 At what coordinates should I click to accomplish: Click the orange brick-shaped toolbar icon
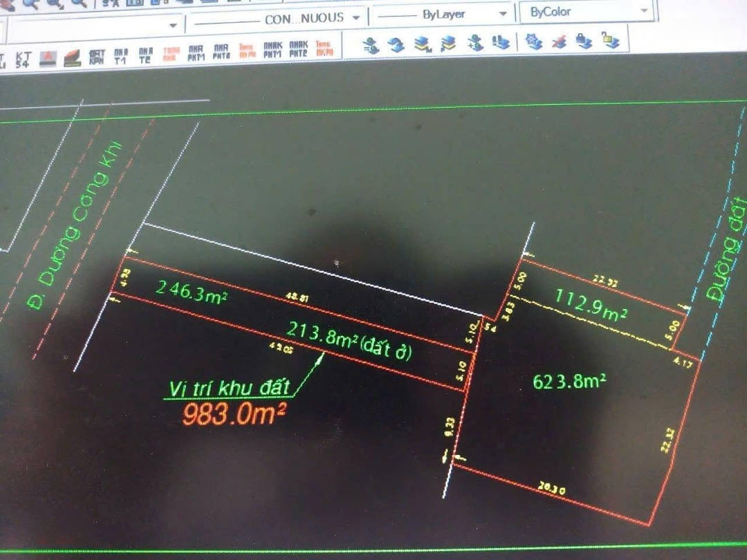point(73,58)
